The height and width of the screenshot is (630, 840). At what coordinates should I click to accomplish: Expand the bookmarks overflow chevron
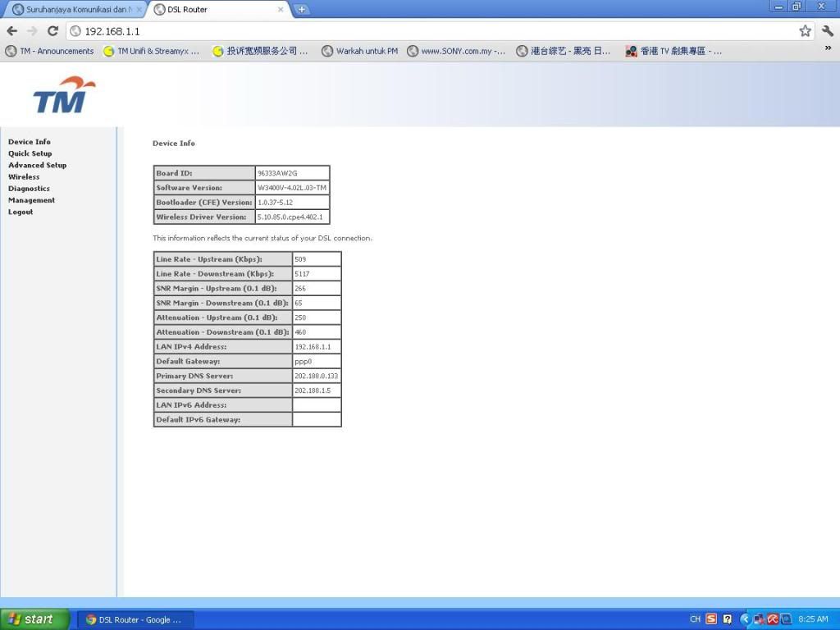click(x=828, y=49)
